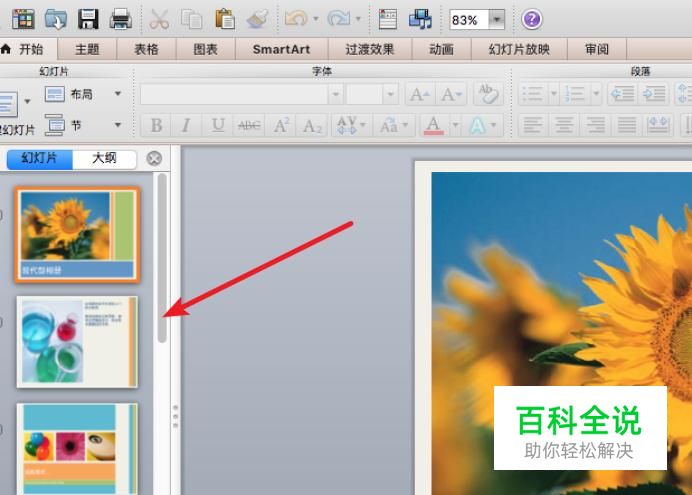Open the 幻灯片放映 tab

[519, 49]
